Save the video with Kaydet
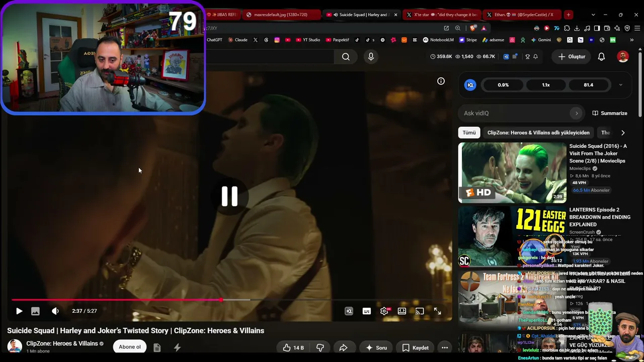This screenshot has height=362, width=644. point(415,347)
